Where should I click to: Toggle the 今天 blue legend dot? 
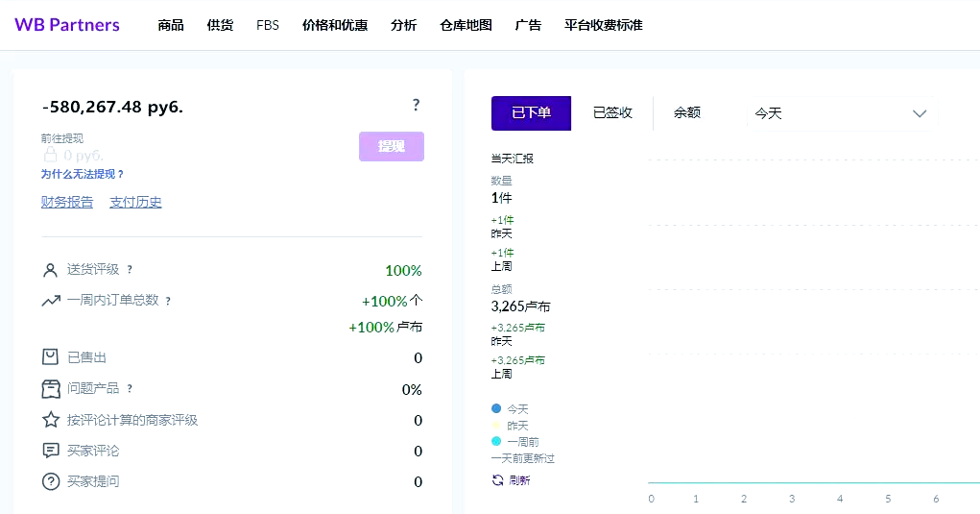496,408
